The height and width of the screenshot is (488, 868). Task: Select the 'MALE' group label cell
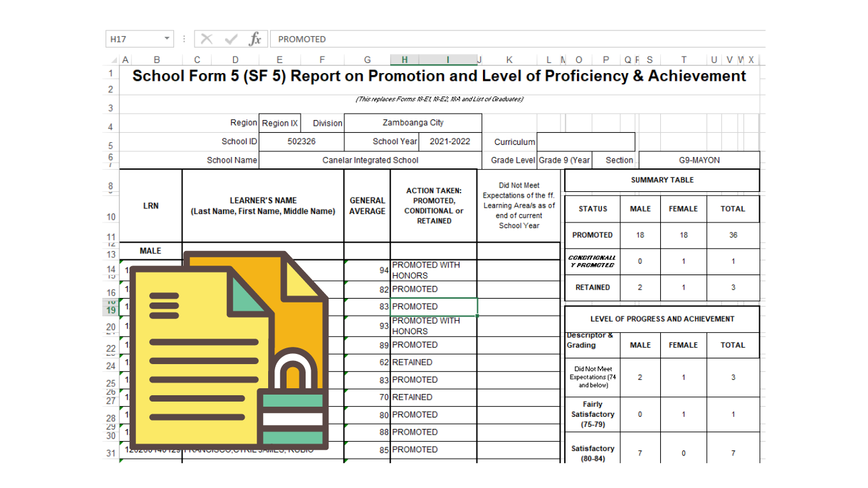click(x=151, y=251)
